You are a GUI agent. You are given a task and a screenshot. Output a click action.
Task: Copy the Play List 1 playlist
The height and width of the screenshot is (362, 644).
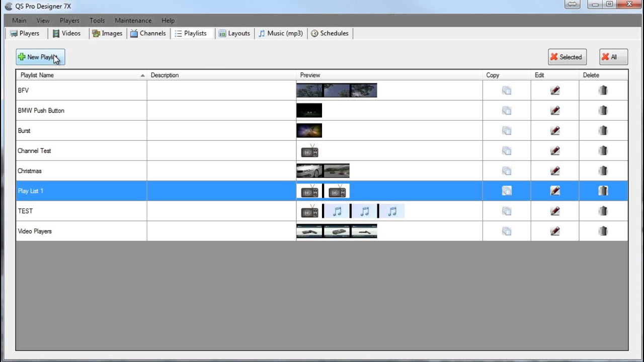507,191
